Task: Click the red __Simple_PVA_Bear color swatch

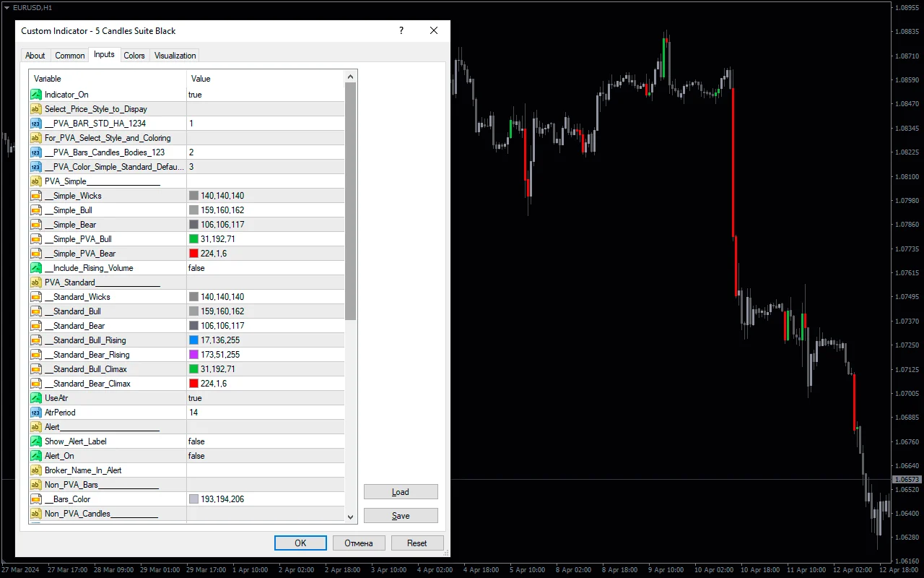Action: click(192, 253)
